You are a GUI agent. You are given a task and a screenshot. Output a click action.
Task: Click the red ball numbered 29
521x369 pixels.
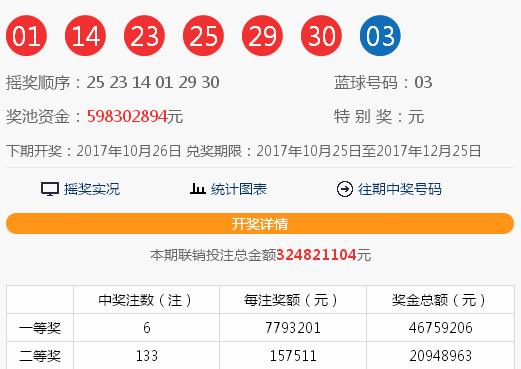[x=262, y=35]
